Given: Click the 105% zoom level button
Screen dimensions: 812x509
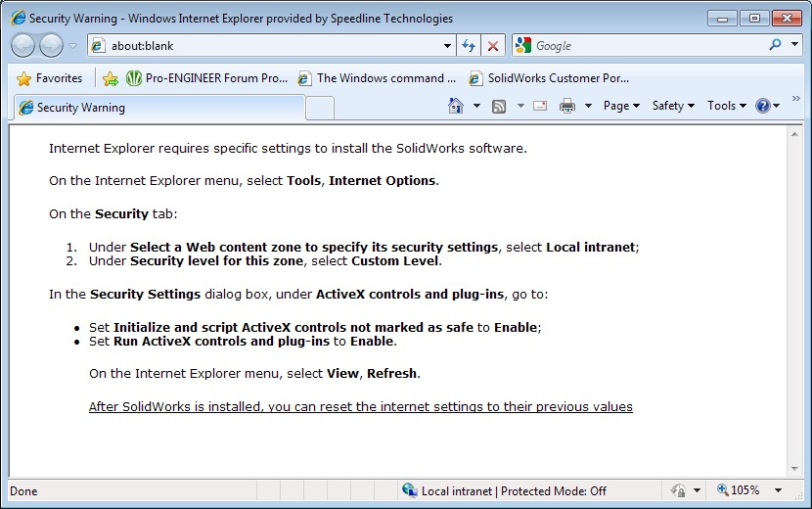Looking at the screenshot, I should 738,489.
